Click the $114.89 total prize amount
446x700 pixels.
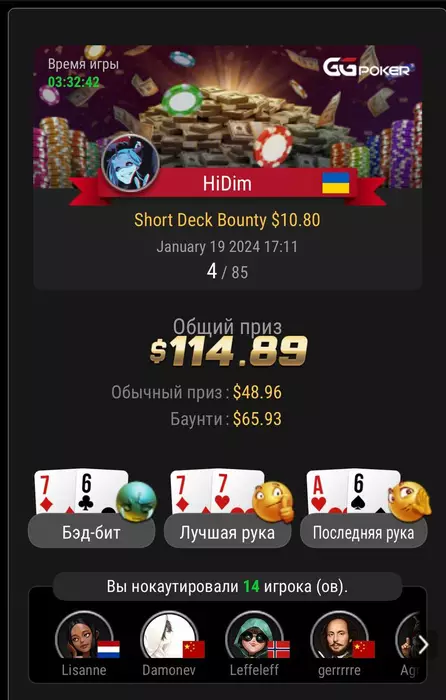[229, 350]
